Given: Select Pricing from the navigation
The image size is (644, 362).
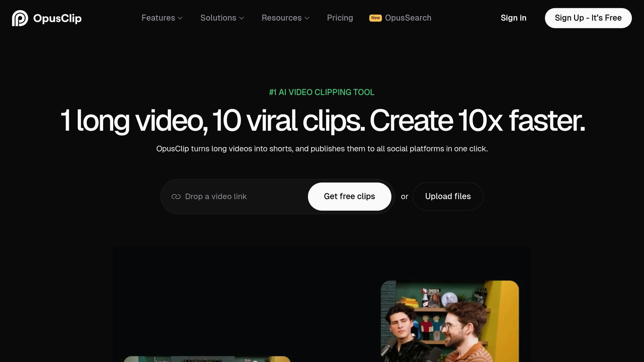Looking at the screenshot, I should 340,18.
